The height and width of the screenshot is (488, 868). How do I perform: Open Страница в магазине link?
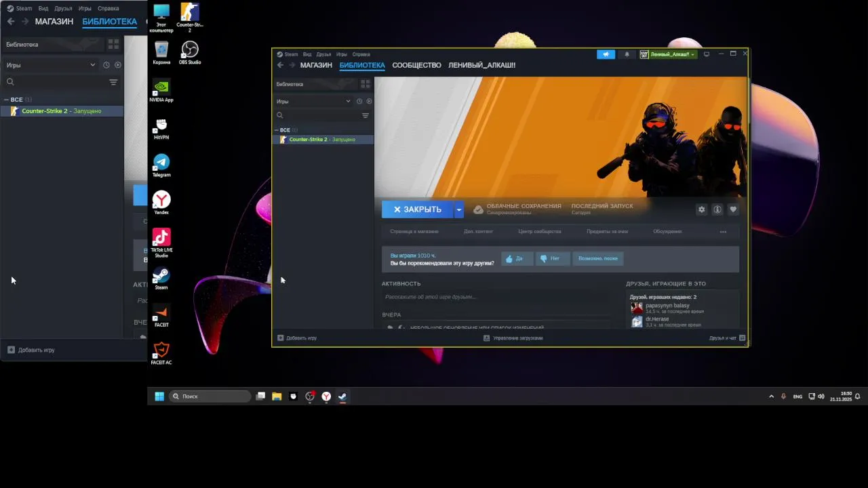tap(414, 231)
